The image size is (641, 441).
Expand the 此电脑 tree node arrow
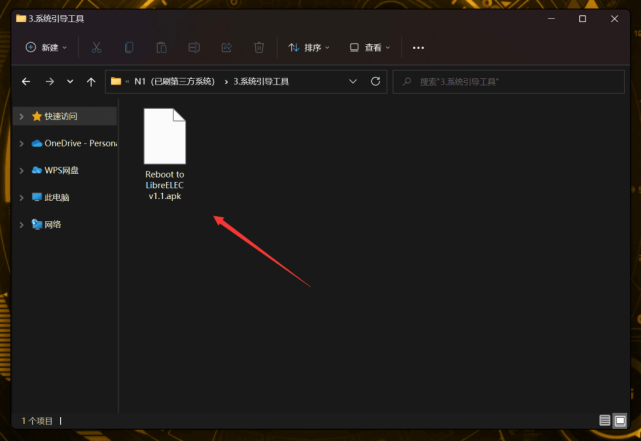[22, 197]
